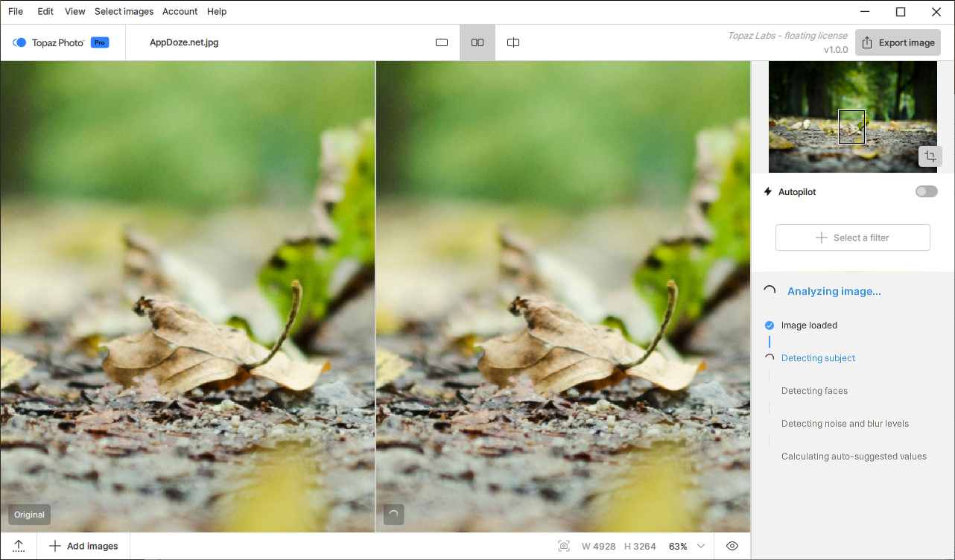The width and height of the screenshot is (955, 560).
Task: Open the crop tool on the navigation thumbnail
Action: (930, 156)
